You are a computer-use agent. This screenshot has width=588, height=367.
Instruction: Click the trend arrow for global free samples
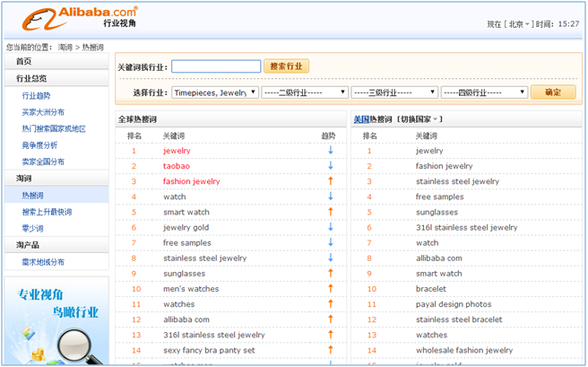tap(331, 242)
